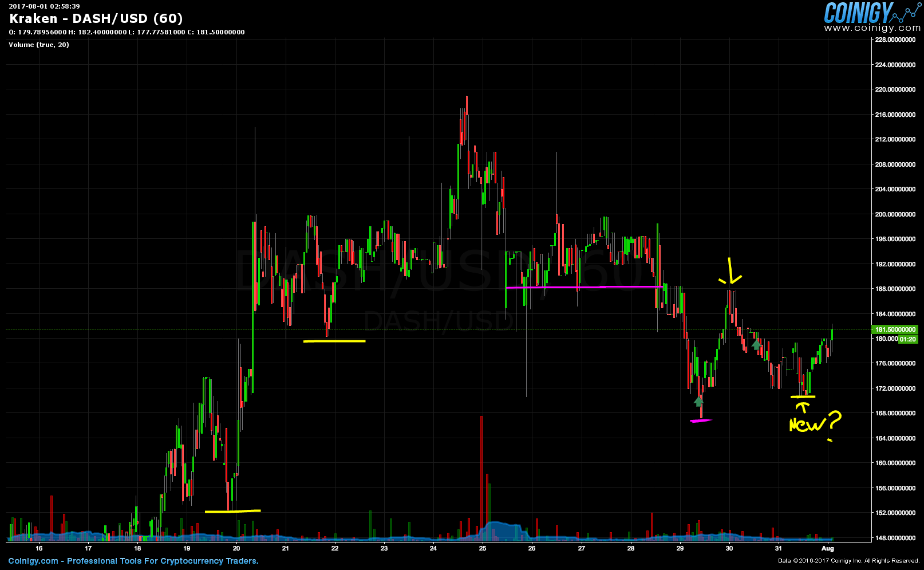
Task: Open the www.coinigy.com link
Action: click(x=872, y=27)
